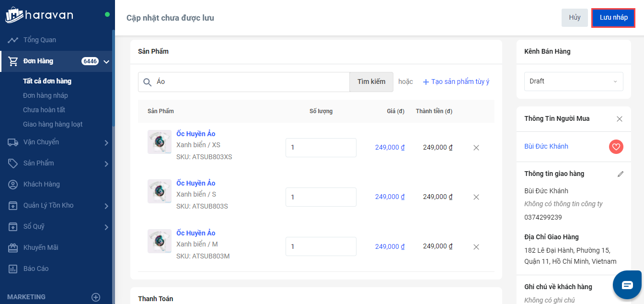Collapse the Đơn Hàng menu
This screenshot has height=304, width=644.
pyautogui.click(x=106, y=61)
